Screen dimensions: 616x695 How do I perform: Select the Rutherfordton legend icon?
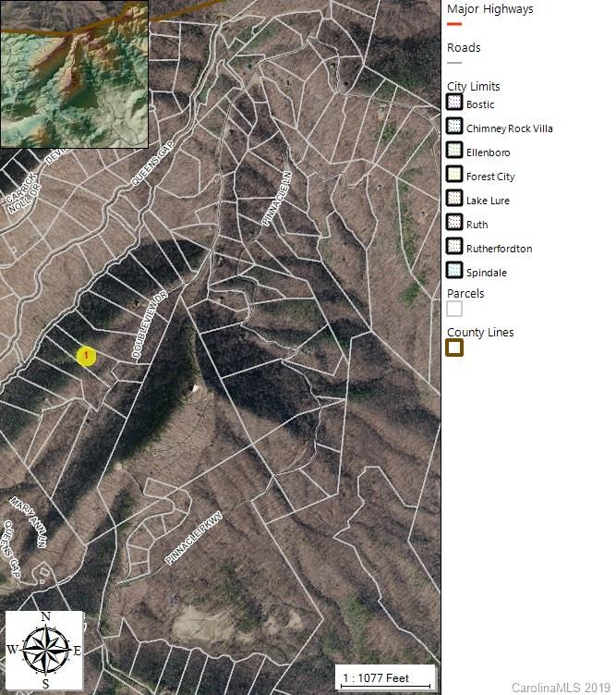(454, 248)
